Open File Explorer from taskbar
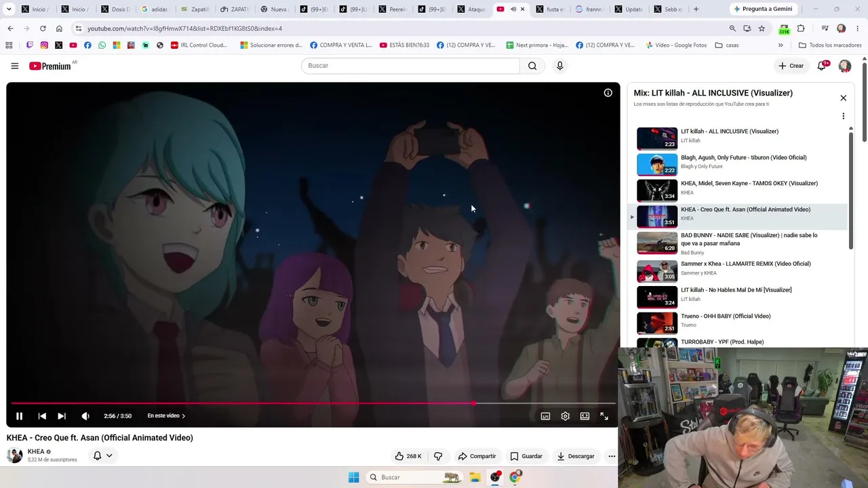Screen dimensions: 868x488 [x=475, y=477]
